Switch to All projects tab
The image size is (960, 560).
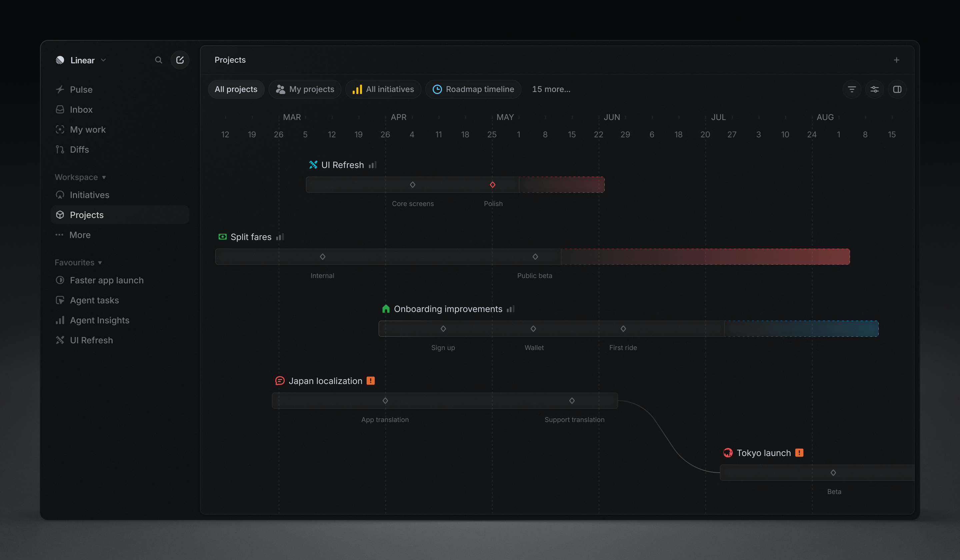click(x=236, y=89)
